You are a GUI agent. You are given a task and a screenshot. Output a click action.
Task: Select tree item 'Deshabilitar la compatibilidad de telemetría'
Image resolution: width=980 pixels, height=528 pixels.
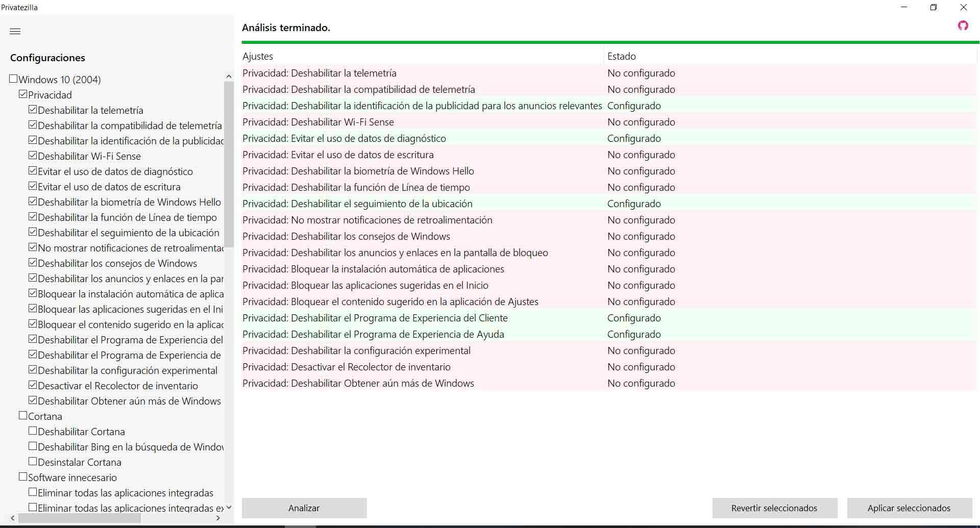[x=130, y=125]
